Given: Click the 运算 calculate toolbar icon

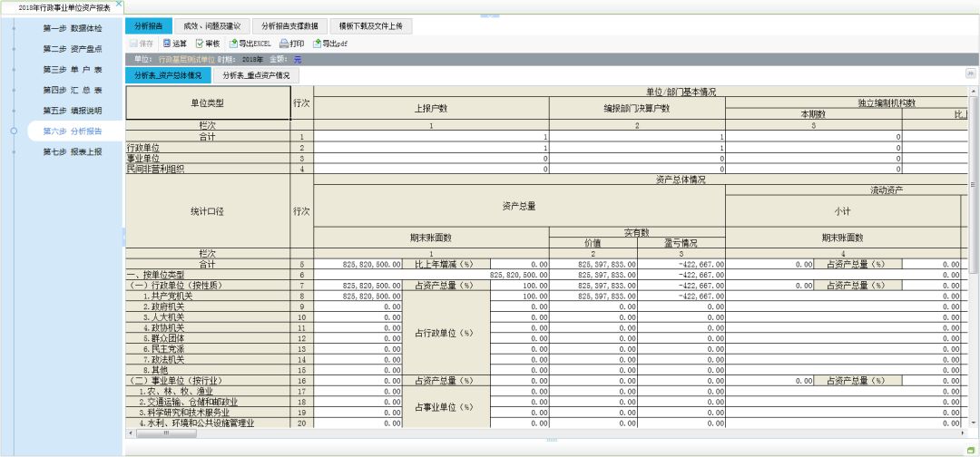Looking at the screenshot, I should click(x=174, y=43).
